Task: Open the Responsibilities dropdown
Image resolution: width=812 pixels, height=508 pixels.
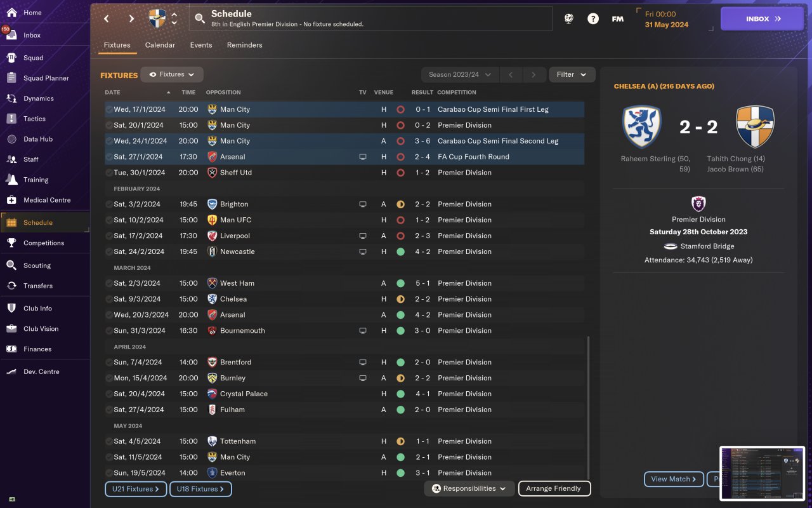Action: click(x=469, y=488)
